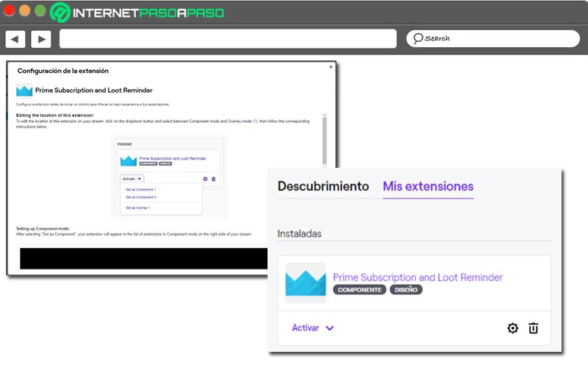Click the large crown extension thumbnail

tap(306, 283)
